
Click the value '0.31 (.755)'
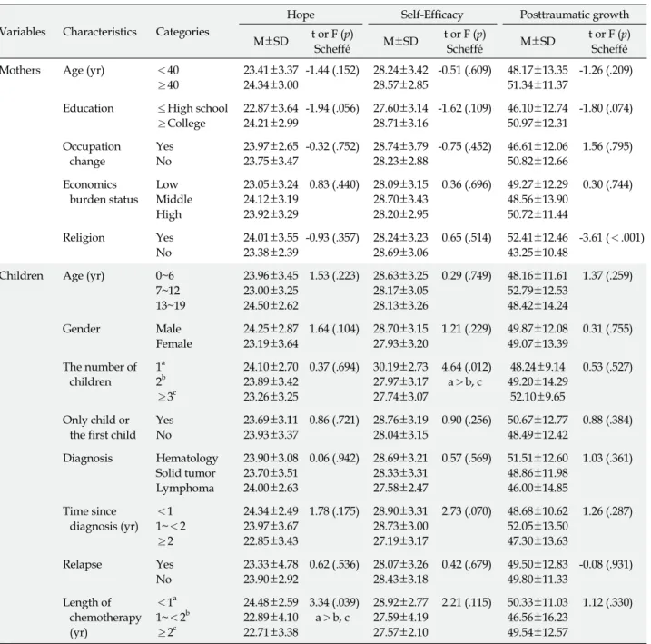[x=607, y=329]
